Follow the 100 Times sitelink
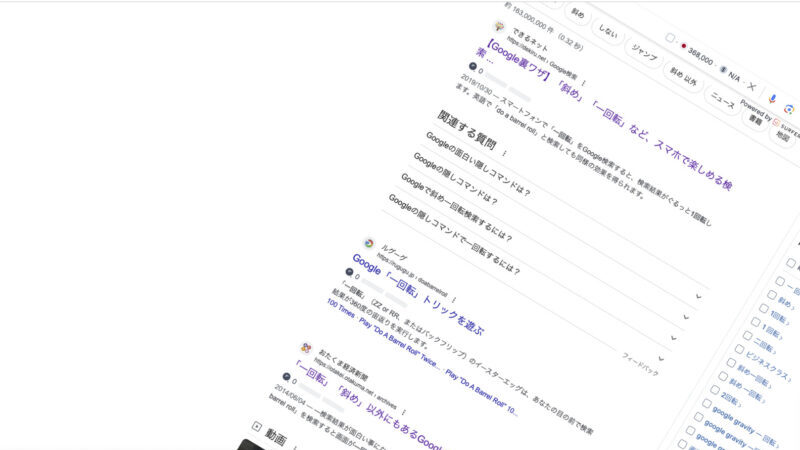Image resolution: width=800 pixels, height=450 pixels. [341, 308]
